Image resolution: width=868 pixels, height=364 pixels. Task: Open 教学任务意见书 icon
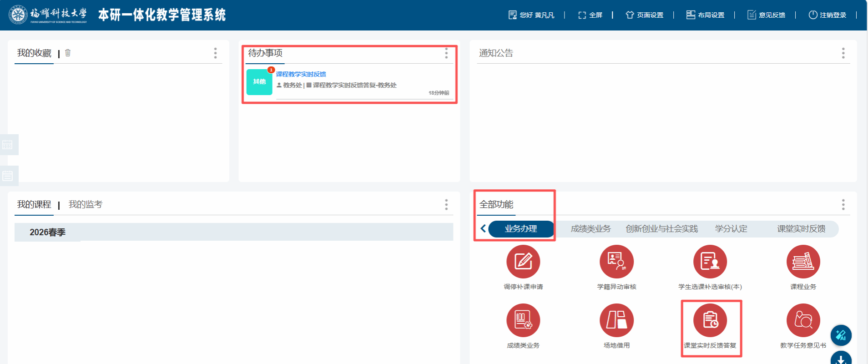(803, 320)
